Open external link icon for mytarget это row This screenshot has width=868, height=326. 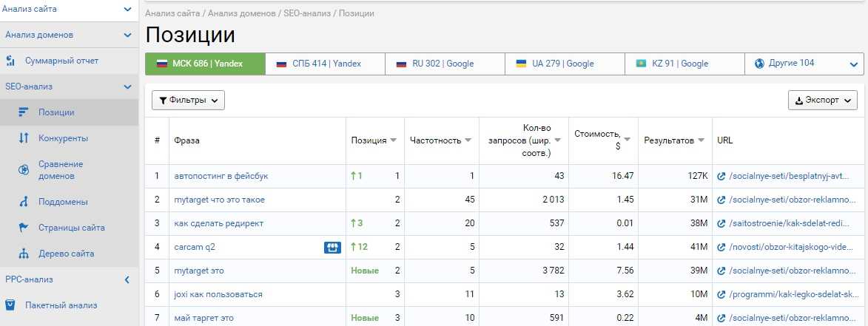pyautogui.click(x=721, y=271)
